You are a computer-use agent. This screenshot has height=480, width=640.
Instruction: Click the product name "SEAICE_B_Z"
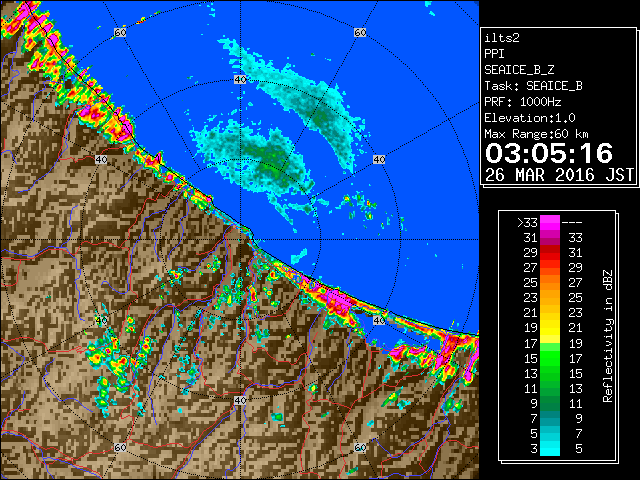(x=519, y=70)
